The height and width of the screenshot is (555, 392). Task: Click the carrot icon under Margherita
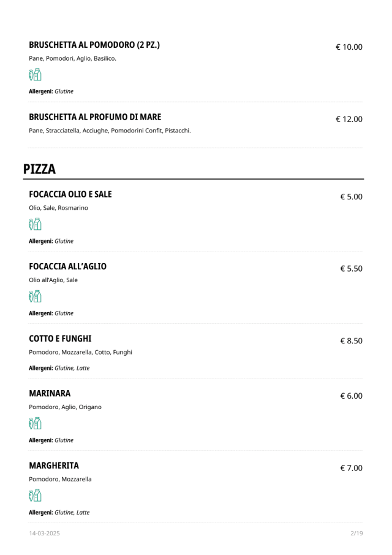pyautogui.click(x=32, y=496)
